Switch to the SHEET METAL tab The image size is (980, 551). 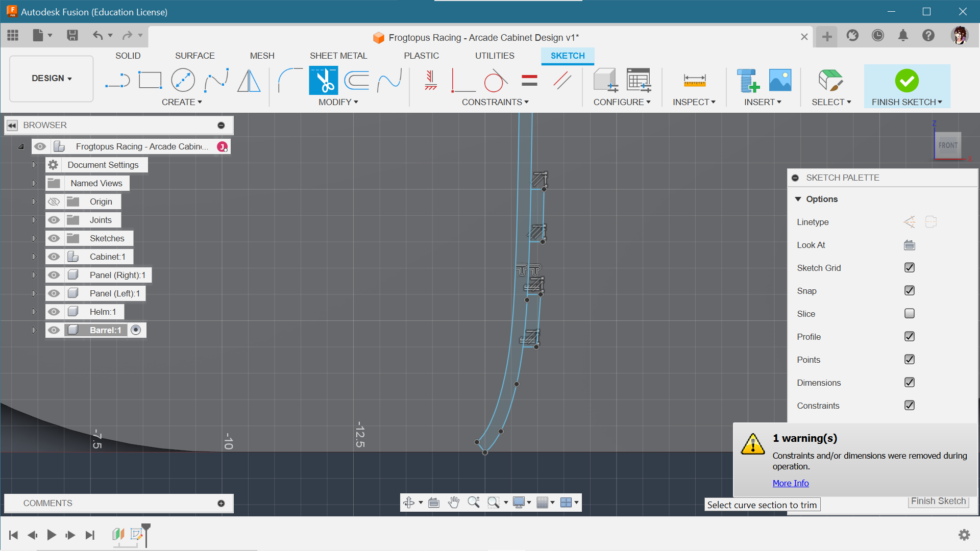338,56
